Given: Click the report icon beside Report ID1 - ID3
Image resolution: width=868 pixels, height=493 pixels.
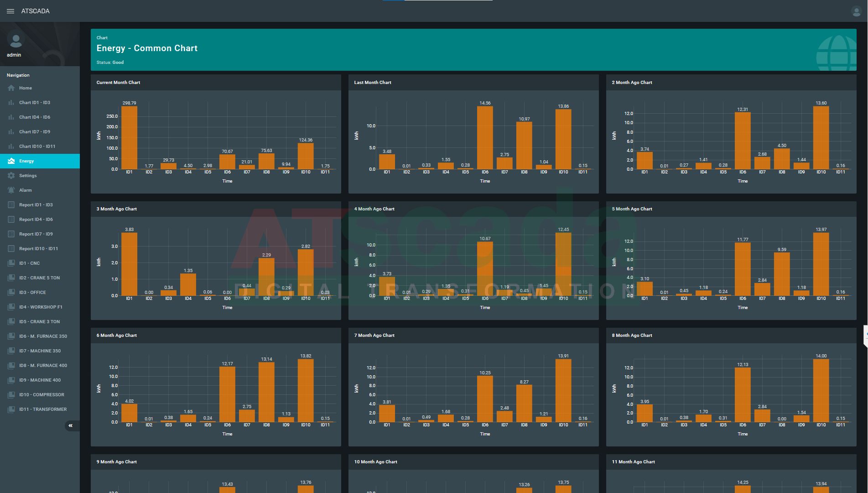Looking at the screenshot, I should click(11, 205).
